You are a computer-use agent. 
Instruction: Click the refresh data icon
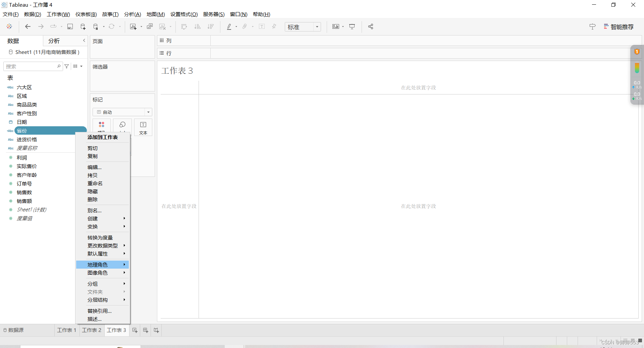pyautogui.click(x=112, y=26)
